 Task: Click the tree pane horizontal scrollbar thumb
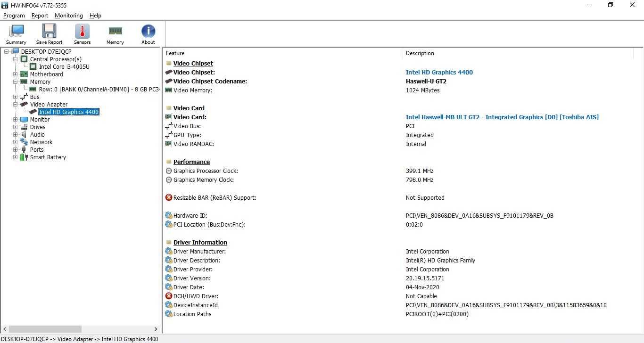45,329
